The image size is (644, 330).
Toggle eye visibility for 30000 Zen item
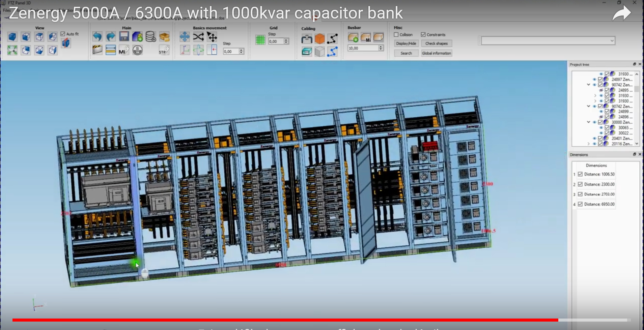pyautogui.click(x=594, y=122)
